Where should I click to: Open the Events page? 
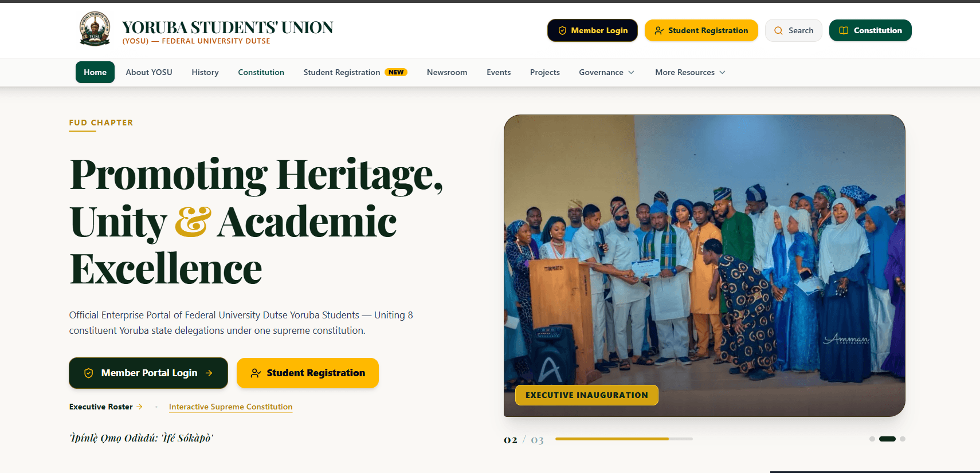pyautogui.click(x=499, y=72)
